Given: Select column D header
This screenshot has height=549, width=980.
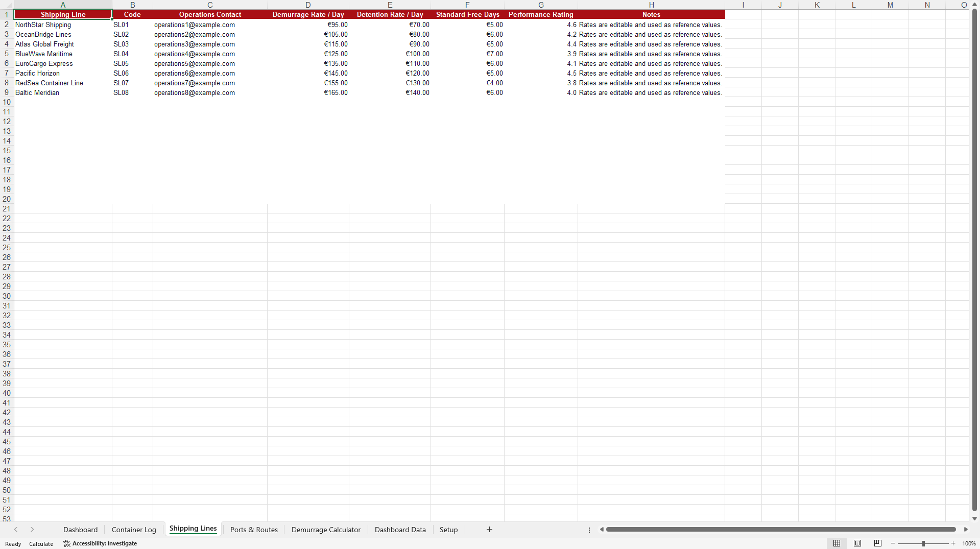Looking at the screenshot, I should (308, 5).
